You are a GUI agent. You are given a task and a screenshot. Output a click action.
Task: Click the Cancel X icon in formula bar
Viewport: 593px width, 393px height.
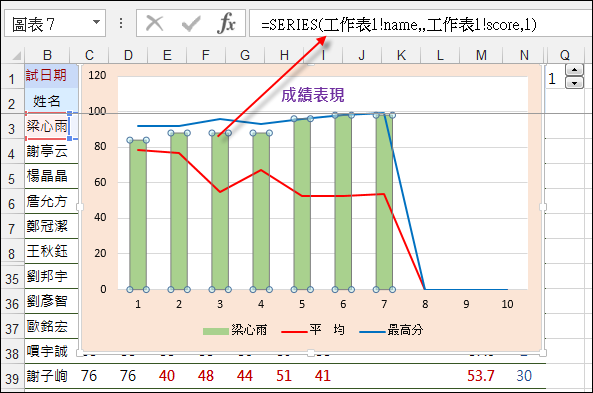(155, 23)
